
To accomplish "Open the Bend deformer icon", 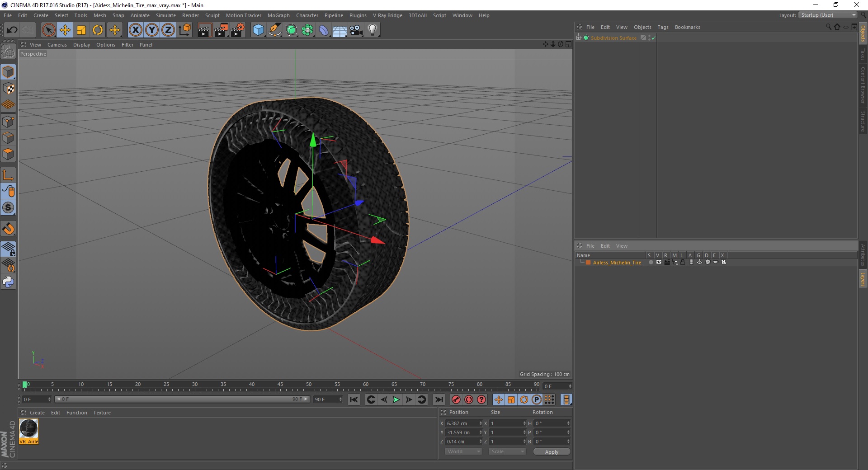I will click(324, 30).
